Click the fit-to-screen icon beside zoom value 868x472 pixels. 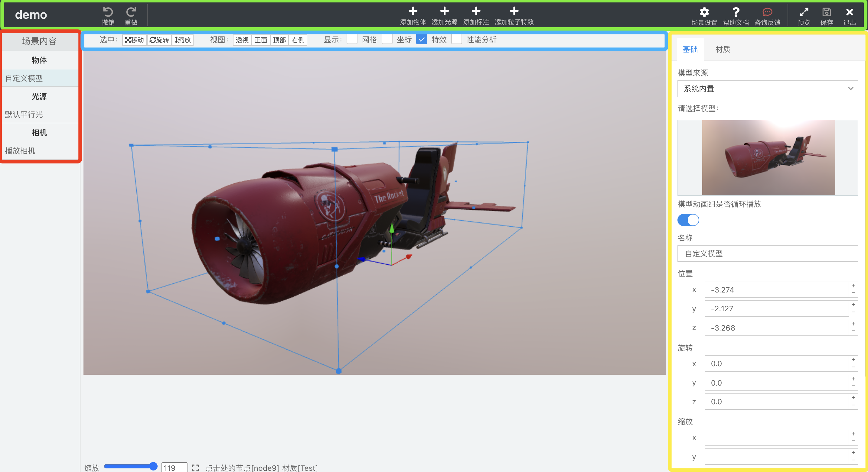[195, 468]
